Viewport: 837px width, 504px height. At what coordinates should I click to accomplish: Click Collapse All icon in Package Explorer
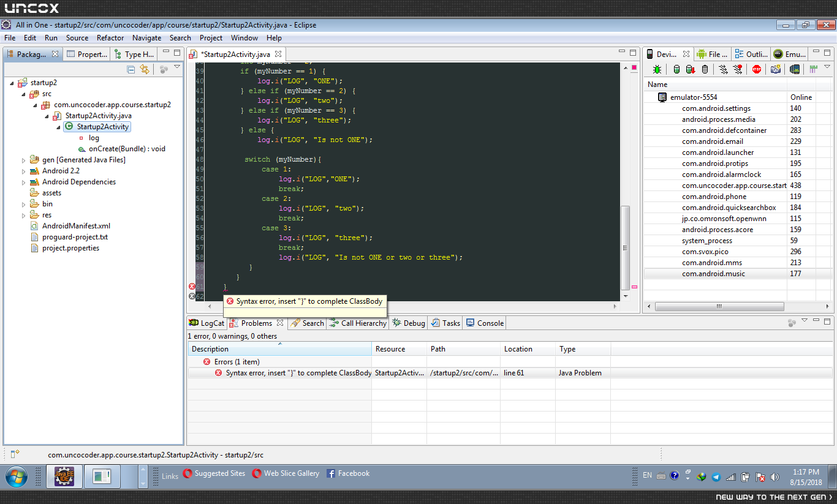(x=131, y=69)
